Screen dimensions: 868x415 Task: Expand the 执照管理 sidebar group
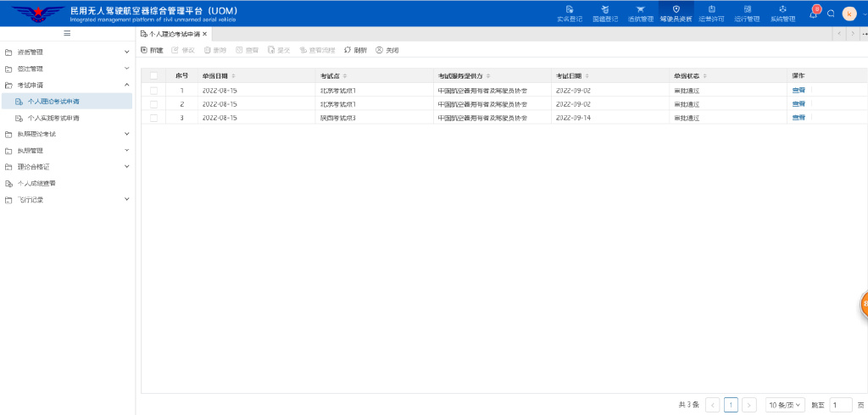click(x=67, y=151)
